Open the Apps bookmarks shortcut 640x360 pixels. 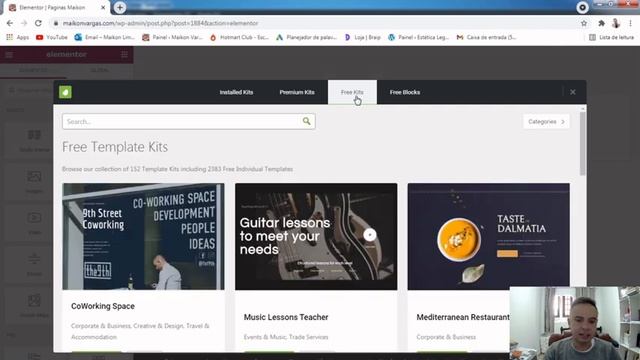18,37
